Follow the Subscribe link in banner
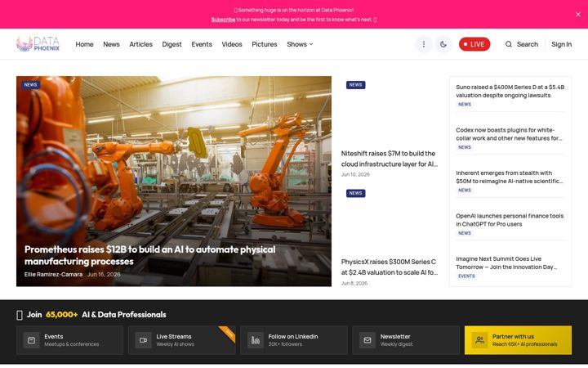Viewport: 588px width, 368px height. (x=223, y=20)
